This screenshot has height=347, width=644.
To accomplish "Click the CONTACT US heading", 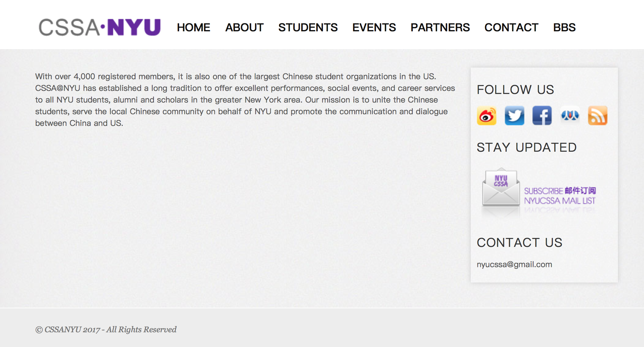I will click(x=519, y=243).
